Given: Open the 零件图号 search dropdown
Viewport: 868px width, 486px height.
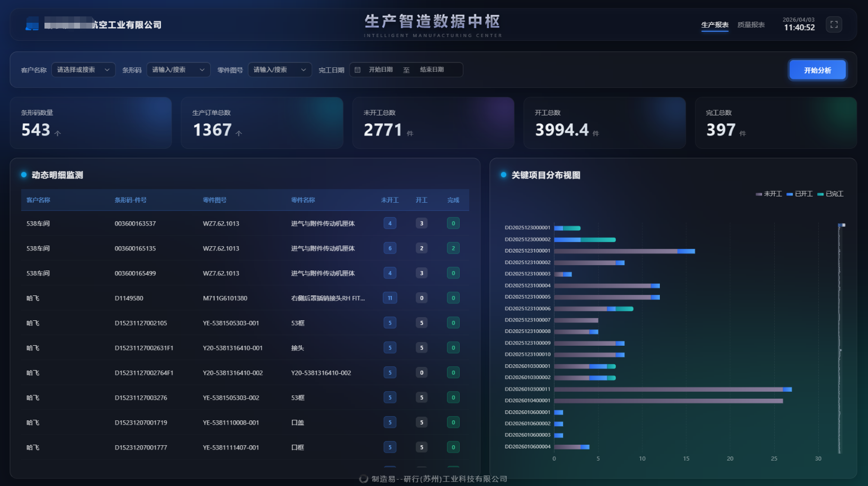Looking at the screenshot, I should pyautogui.click(x=280, y=70).
